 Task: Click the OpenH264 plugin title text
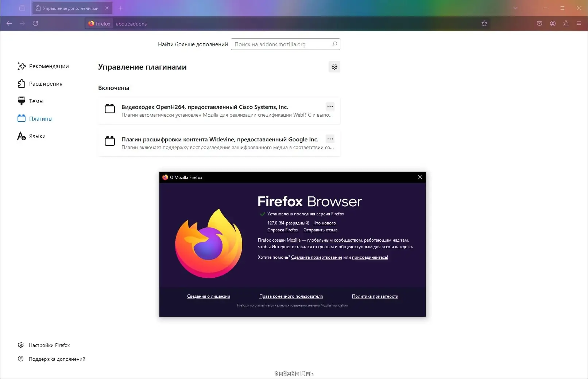(x=205, y=107)
